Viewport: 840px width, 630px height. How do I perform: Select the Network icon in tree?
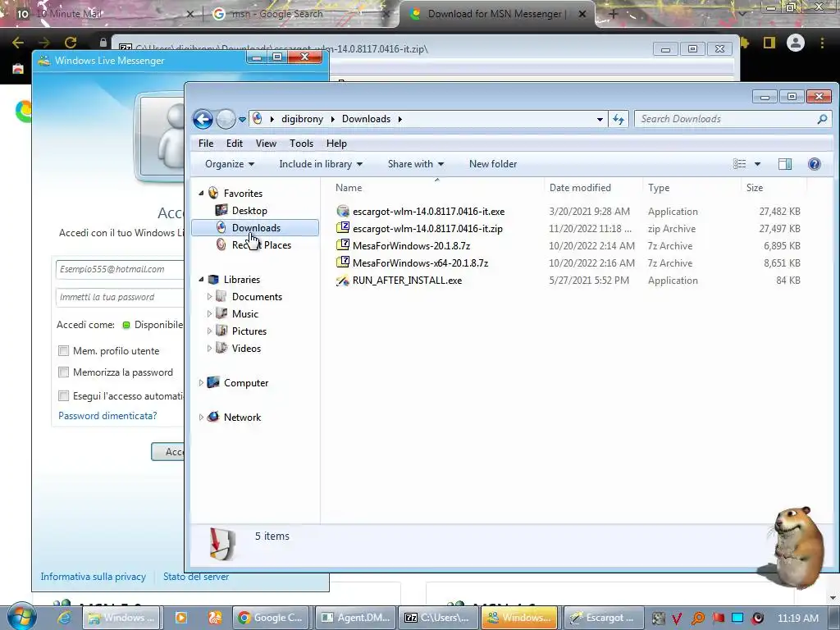coord(213,416)
